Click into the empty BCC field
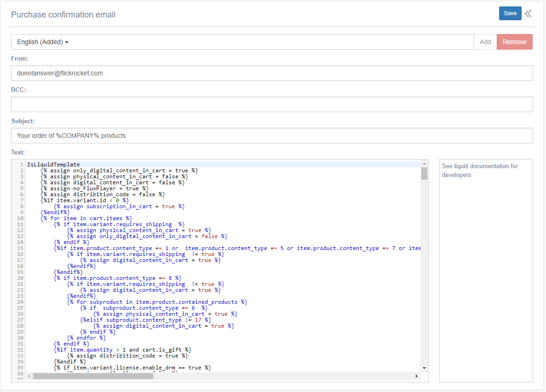The image size is (546, 392). 272,104
